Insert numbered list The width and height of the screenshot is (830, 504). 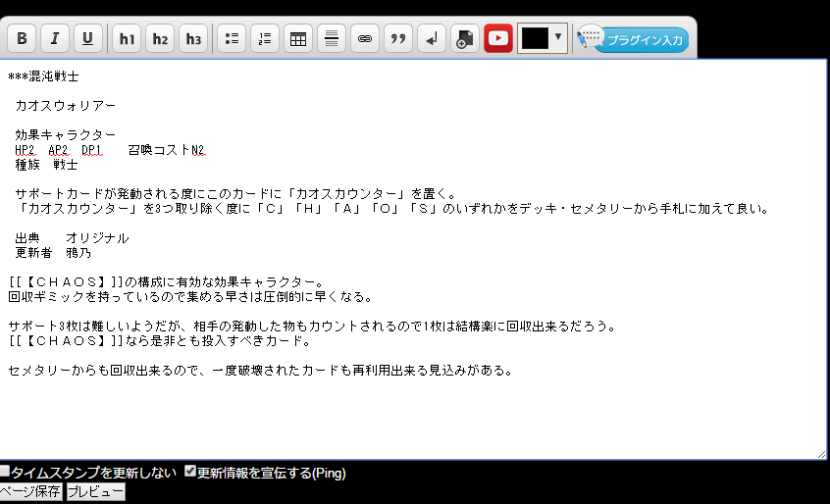[265, 38]
